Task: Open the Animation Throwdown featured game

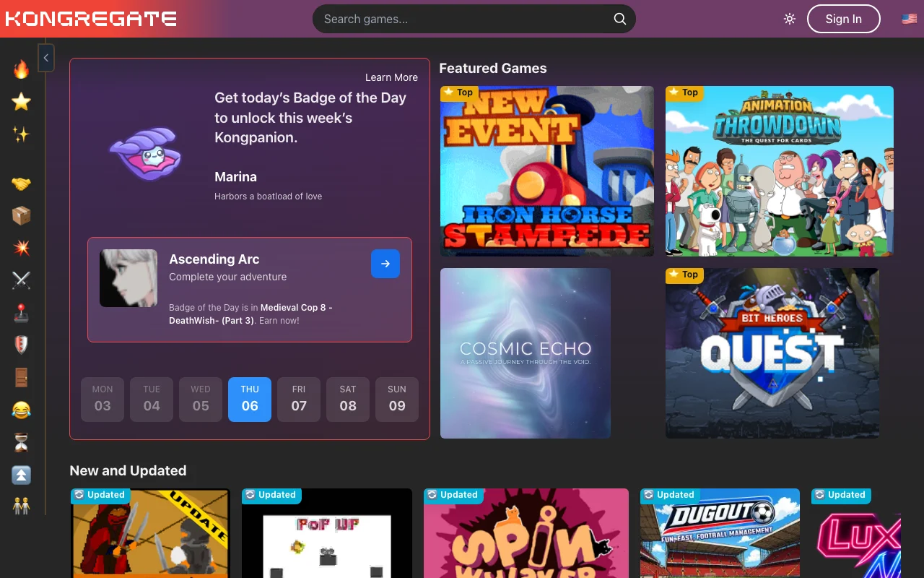Action: tap(780, 171)
